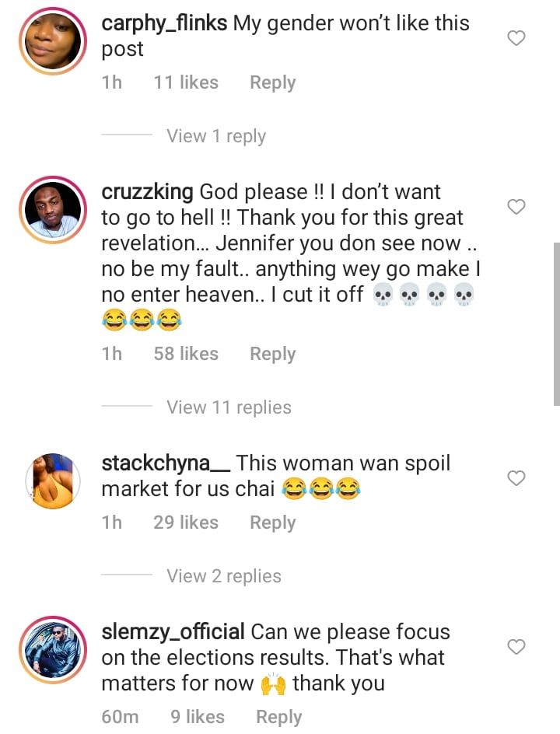The width and height of the screenshot is (560, 734).
Task: Reply to cruzzking's comment
Action: 272,354
